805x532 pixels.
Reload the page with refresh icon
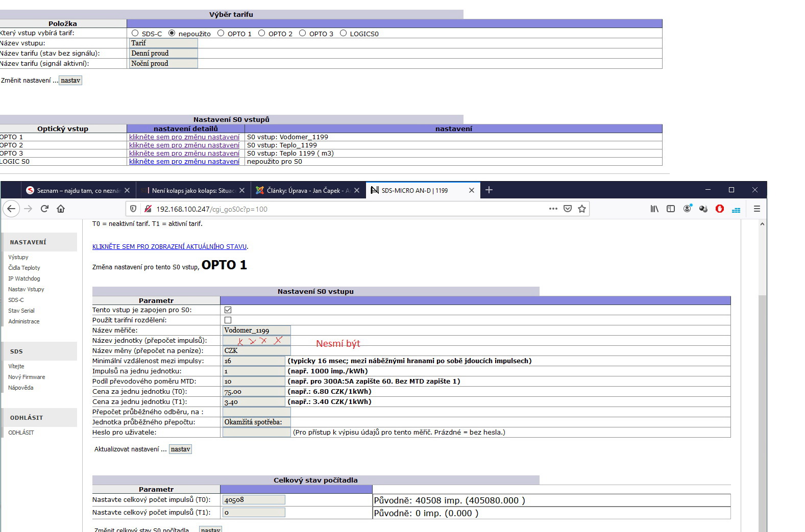point(44,209)
